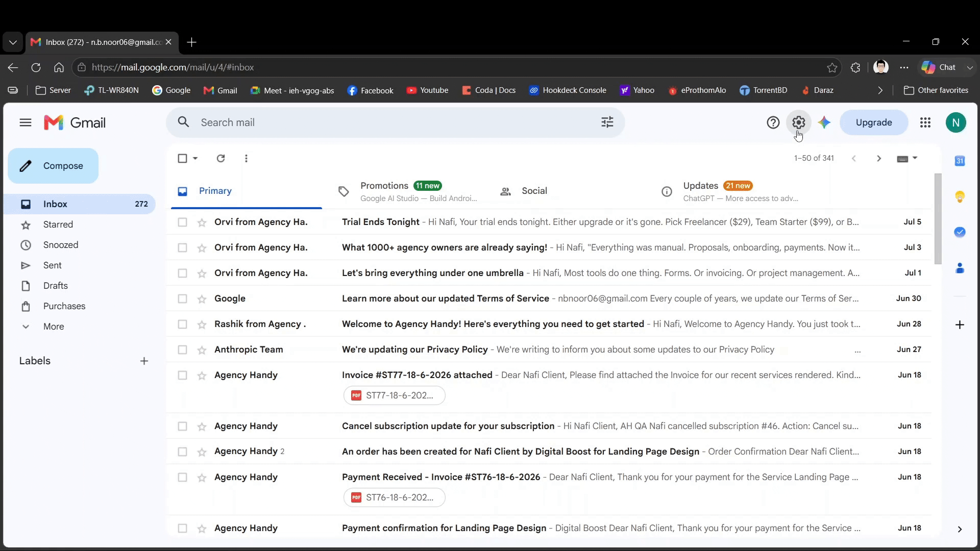Open the Sent folder
980x551 pixels.
(x=52, y=265)
